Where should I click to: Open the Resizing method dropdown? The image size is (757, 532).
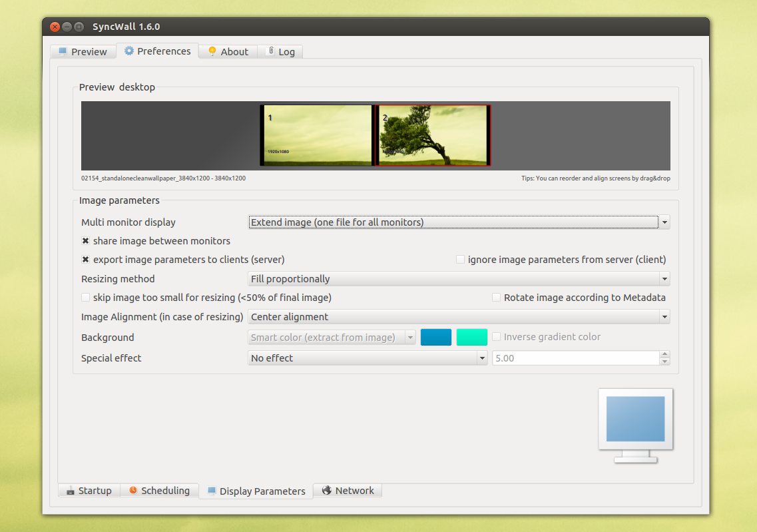click(459, 279)
